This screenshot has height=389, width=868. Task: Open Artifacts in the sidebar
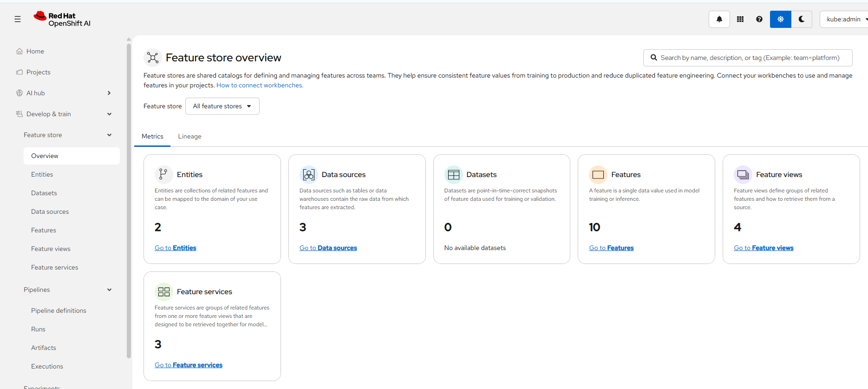pyautogui.click(x=72, y=348)
